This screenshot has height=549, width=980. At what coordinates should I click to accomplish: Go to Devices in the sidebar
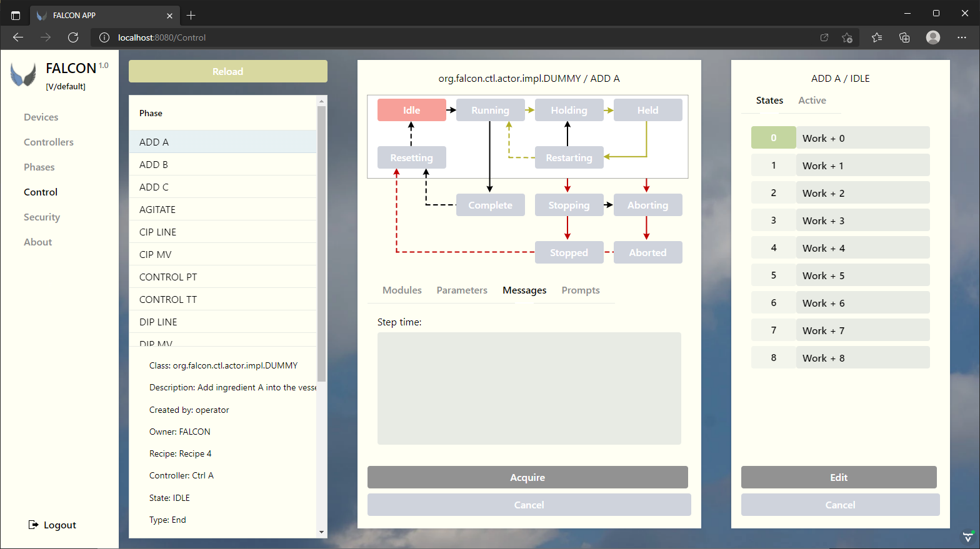41,117
